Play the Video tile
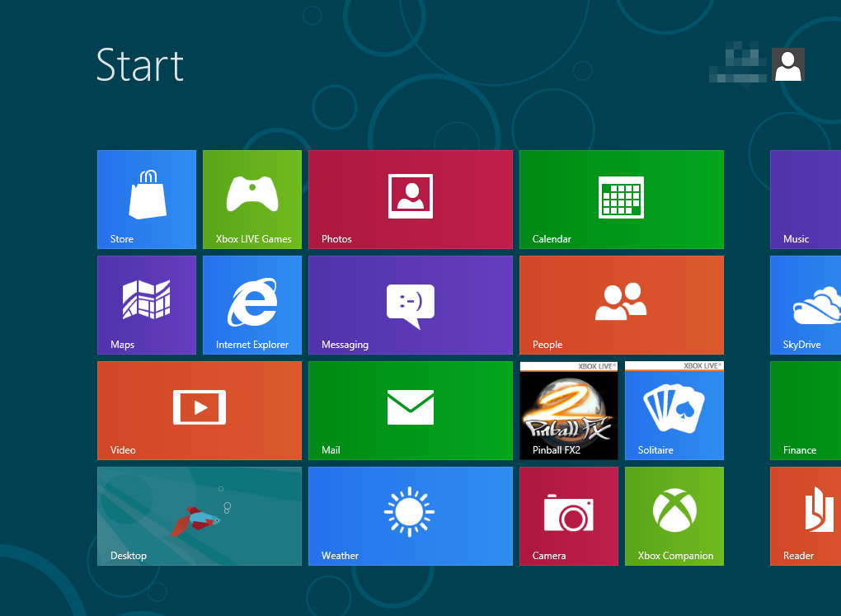Viewport: 841px width, 616px height. point(200,411)
